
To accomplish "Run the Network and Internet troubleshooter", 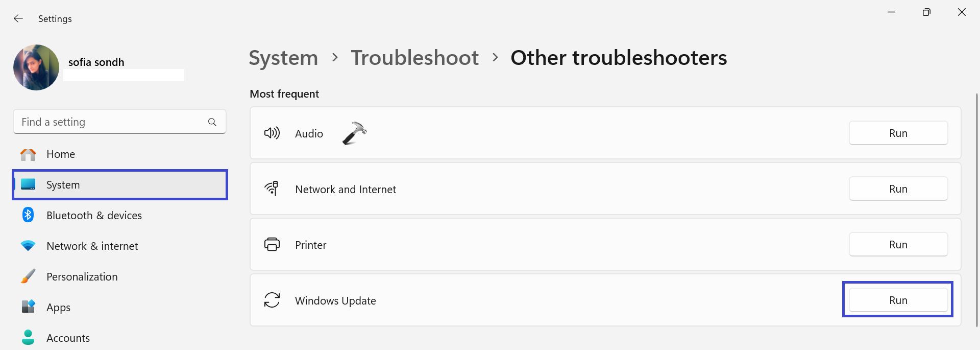I will click(x=898, y=189).
